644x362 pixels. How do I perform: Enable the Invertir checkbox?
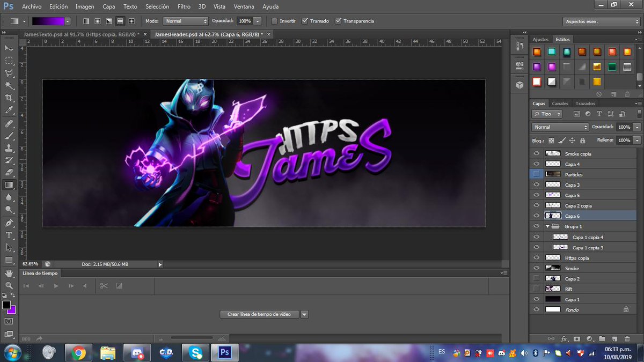tap(274, 21)
